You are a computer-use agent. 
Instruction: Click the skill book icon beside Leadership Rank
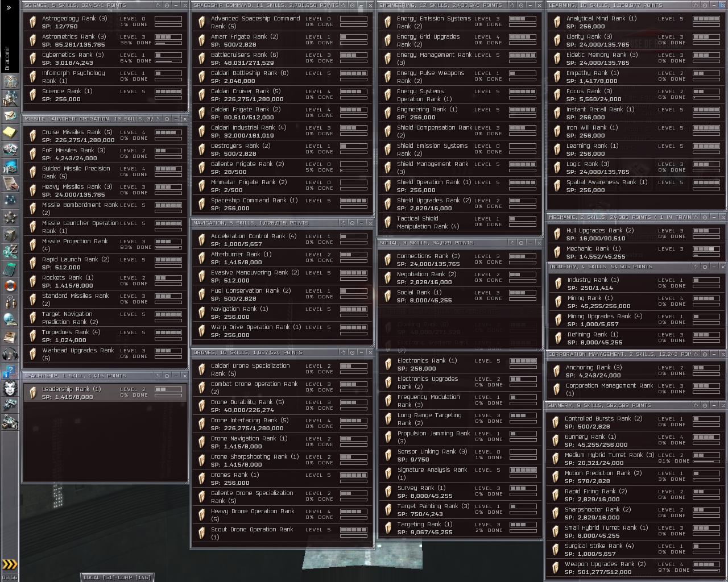[x=33, y=393]
